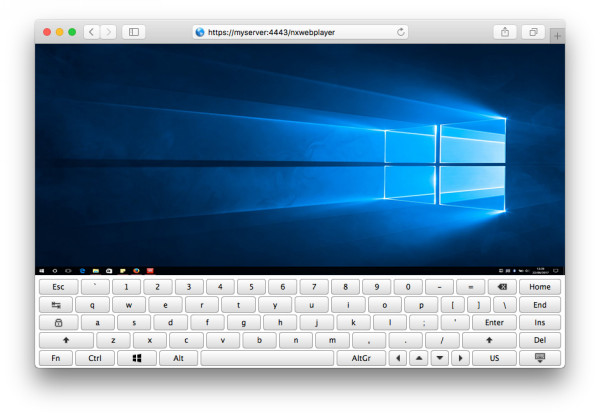The width and height of the screenshot is (600, 418).
Task: Open Task View in remote taskbar
Action: coord(68,271)
